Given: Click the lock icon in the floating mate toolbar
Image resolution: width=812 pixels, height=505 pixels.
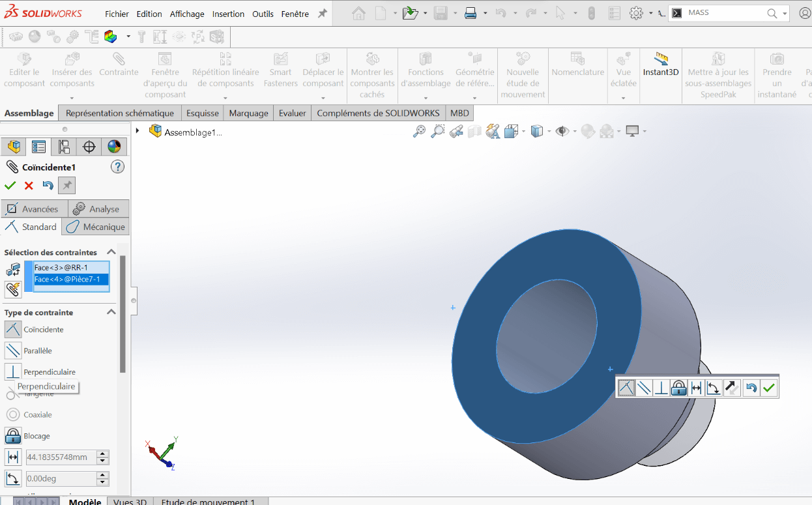Looking at the screenshot, I should (x=678, y=388).
